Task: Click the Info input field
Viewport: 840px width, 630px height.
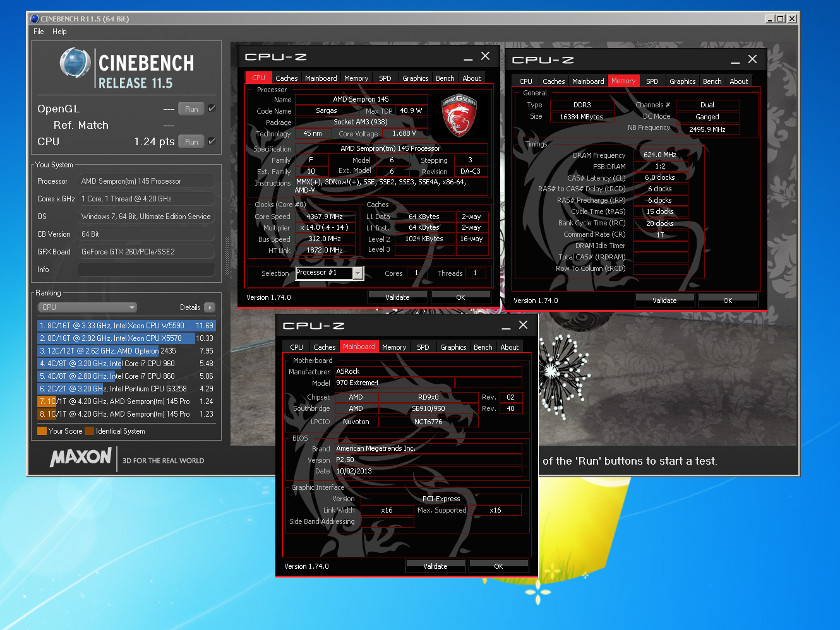Action: [147, 270]
